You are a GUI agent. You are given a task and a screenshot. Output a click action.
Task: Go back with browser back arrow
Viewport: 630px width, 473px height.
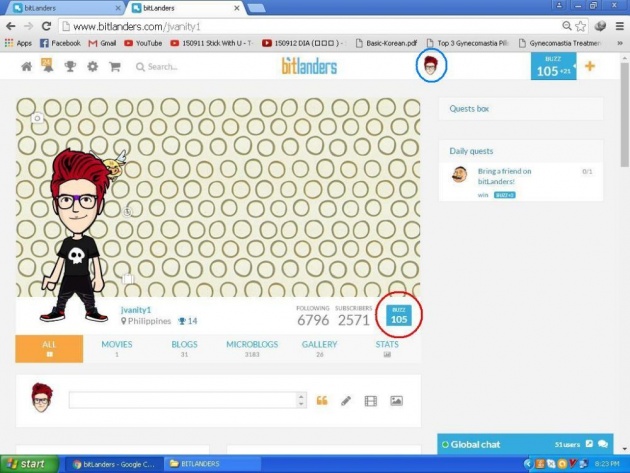[x=11, y=26]
